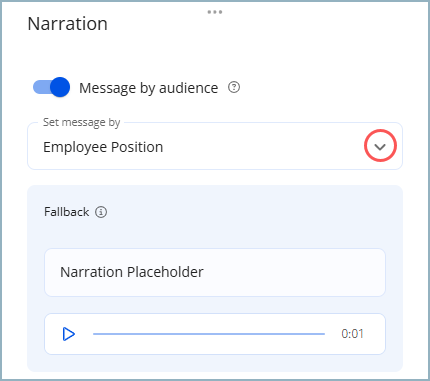Click the Message by audience label
The height and width of the screenshot is (381, 430).
click(x=149, y=88)
